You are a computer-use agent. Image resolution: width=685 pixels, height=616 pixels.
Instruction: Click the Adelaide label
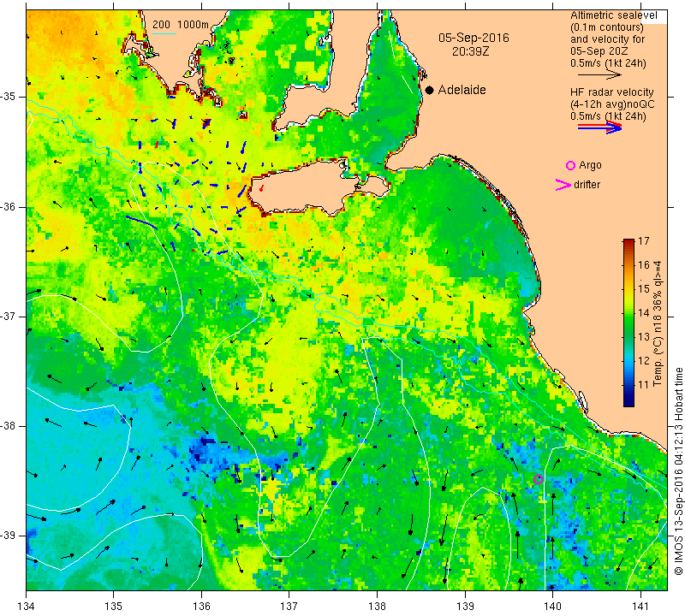tap(462, 90)
